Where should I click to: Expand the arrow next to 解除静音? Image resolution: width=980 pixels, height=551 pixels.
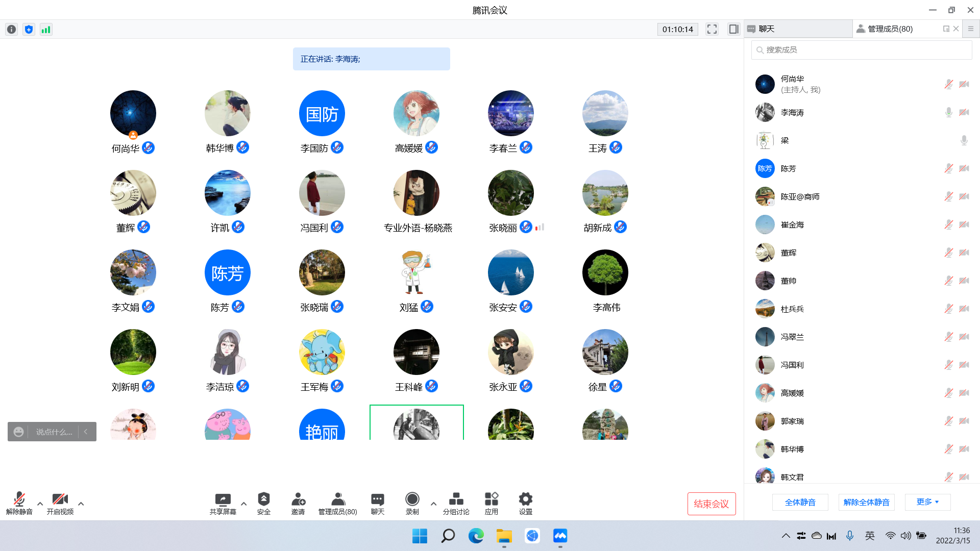click(40, 504)
